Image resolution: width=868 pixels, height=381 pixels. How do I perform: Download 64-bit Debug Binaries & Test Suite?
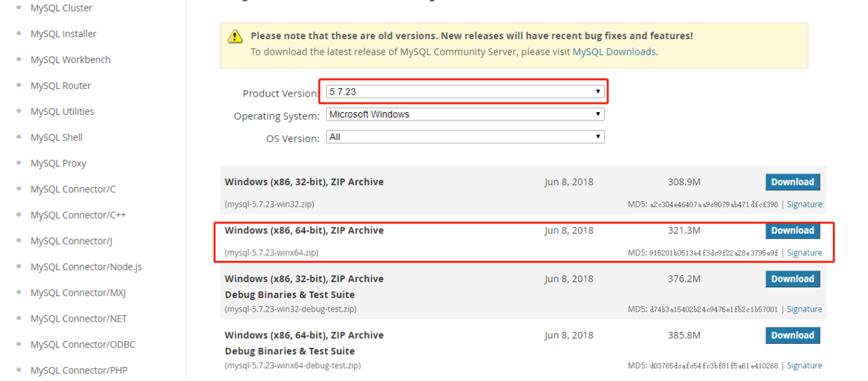792,335
